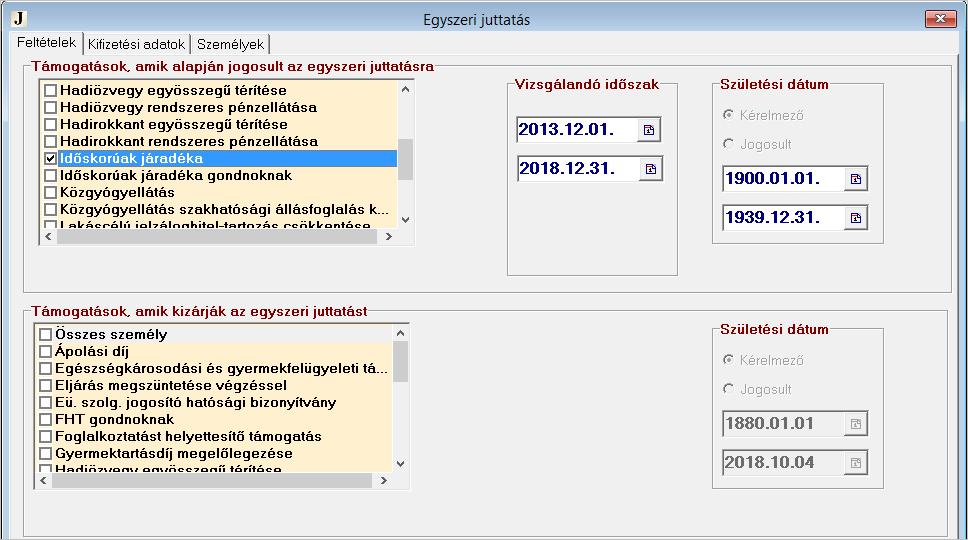Viewport: 968px width, 540px height.
Task: Check Gyermektartásdíj megelőlegezése
Action: tap(45, 454)
